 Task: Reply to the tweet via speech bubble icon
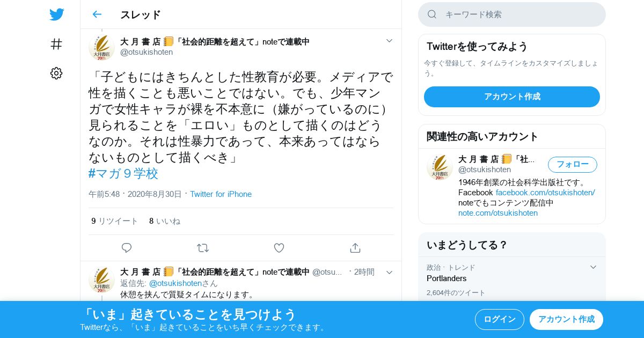pyautogui.click(x=127, y=248)
